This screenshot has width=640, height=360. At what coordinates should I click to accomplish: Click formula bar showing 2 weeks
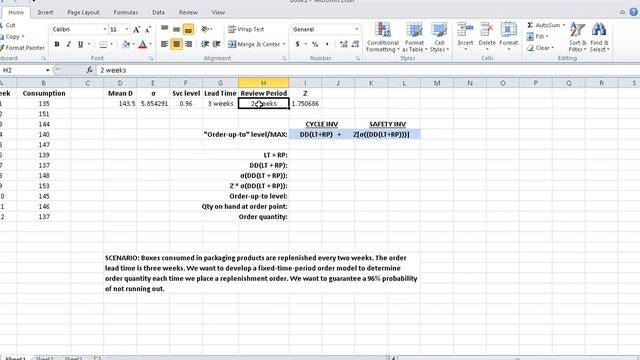coord(367,70)
